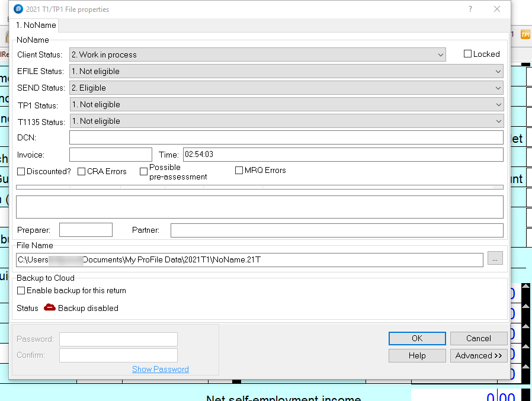Enable backup for this return checkbox
The width and height of the screenshot is (532, 401).
click(x=21, y=290)
